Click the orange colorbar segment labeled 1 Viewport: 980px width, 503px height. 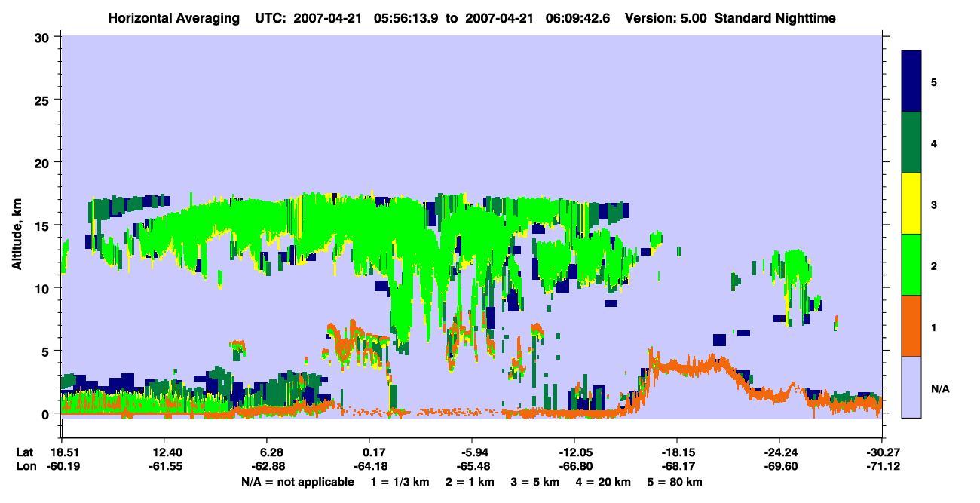(x=911, y=326)
